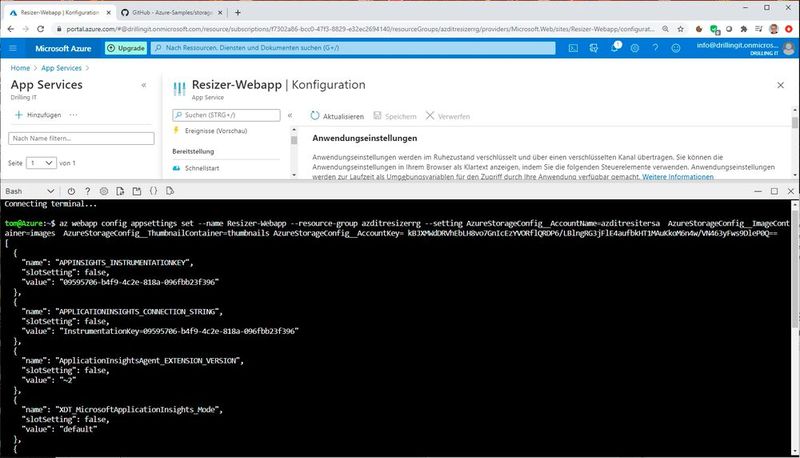Open Azure help question mark
This screenshot has height=458, width=800.
[x=655, y=48]
